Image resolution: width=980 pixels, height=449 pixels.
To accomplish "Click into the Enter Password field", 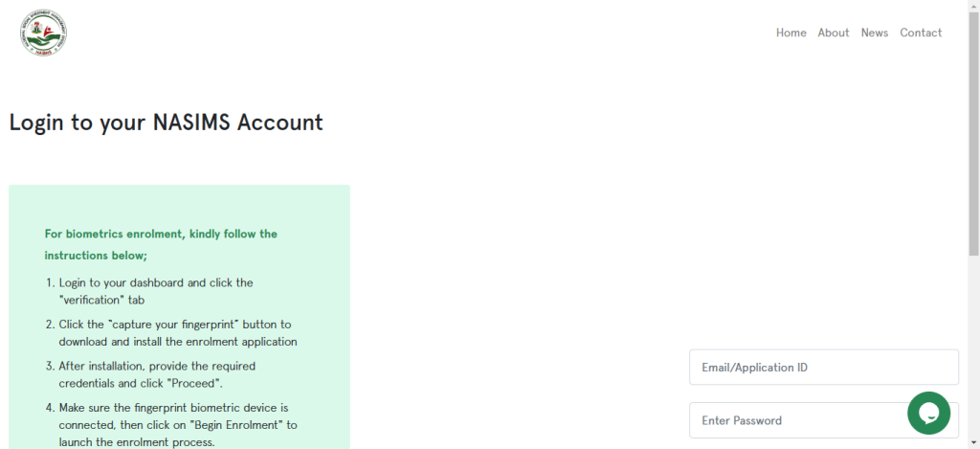I will point(794,420).
